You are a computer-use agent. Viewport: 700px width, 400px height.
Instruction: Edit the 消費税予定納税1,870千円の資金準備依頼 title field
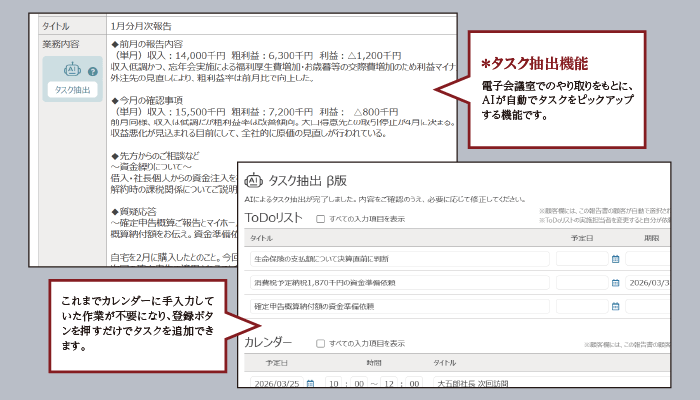tap(400, 283)
